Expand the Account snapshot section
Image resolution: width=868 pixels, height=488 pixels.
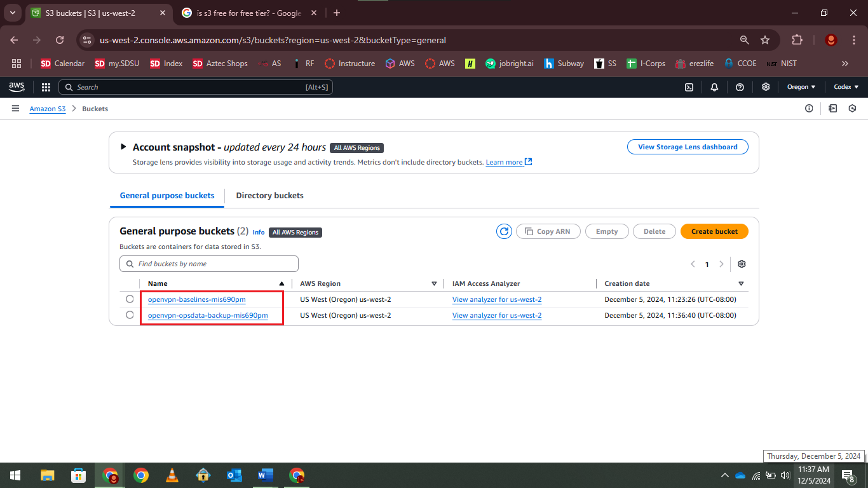point(123,147)
